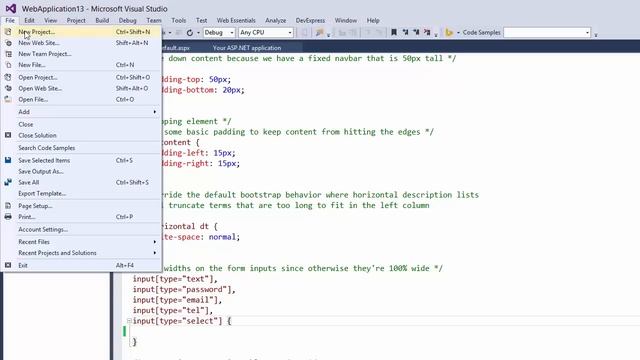Screen dimensions: 640x360
Task: Click the Open File folder icon
Action: [8, 99]
